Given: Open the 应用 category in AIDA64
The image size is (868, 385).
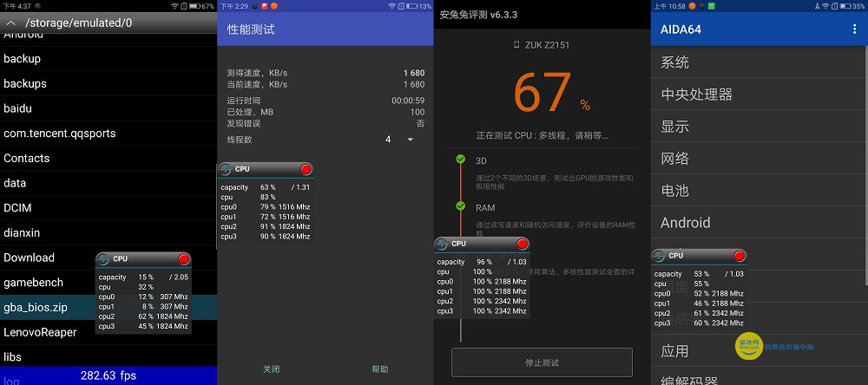Looking at the screenshot, I should (759, 350).
